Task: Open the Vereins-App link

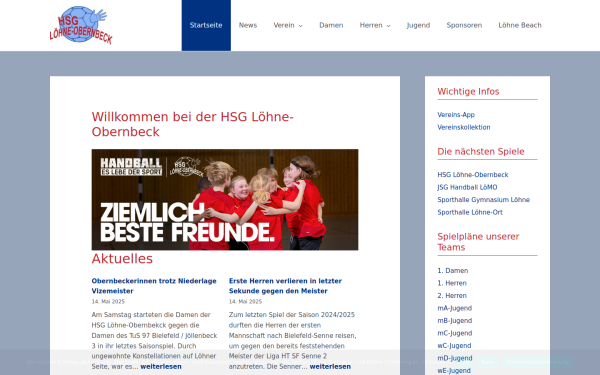Action: tap(456, 115)
